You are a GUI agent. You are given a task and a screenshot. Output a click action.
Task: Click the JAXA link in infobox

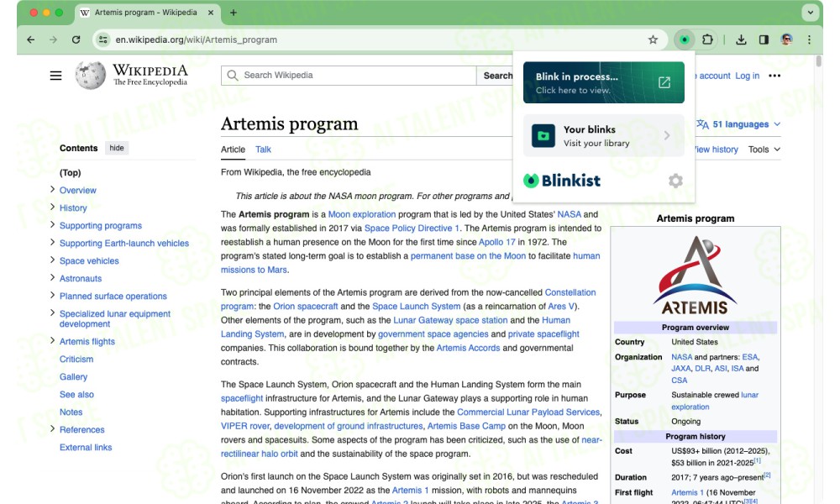pos(681,369)
